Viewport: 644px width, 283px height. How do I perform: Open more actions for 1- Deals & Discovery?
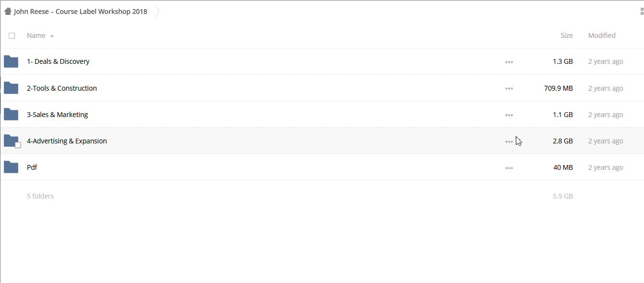click(x=509, y=62)
